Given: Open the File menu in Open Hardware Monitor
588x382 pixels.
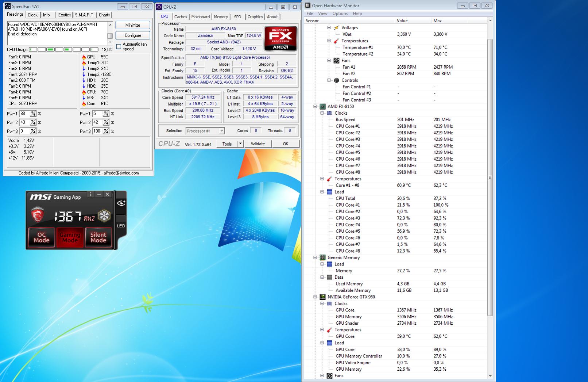Looking at the screenshot, I should pos(310,14).
